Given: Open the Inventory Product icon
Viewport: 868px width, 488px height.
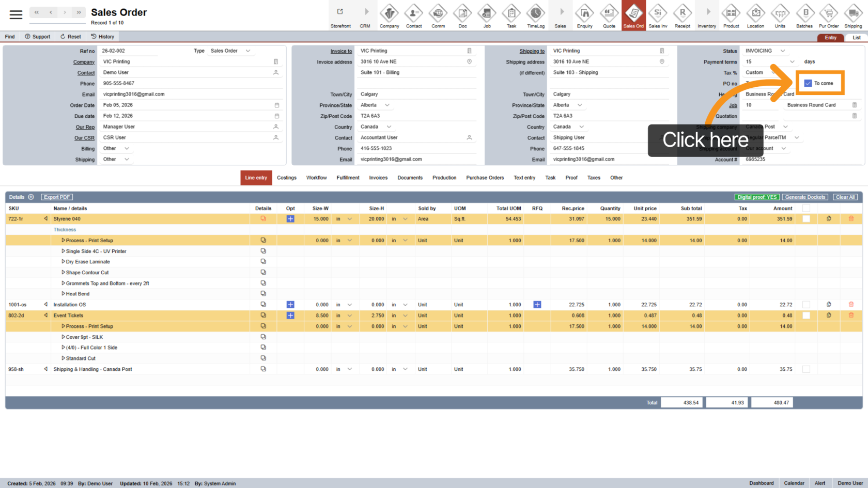Looking at the screenshot, I should pyautogui.click(x=731, y=15).
